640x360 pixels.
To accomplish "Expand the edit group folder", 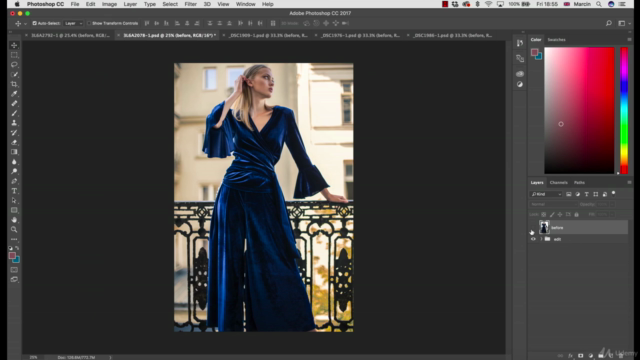I will pyautogui.click(x=541, y=239).
